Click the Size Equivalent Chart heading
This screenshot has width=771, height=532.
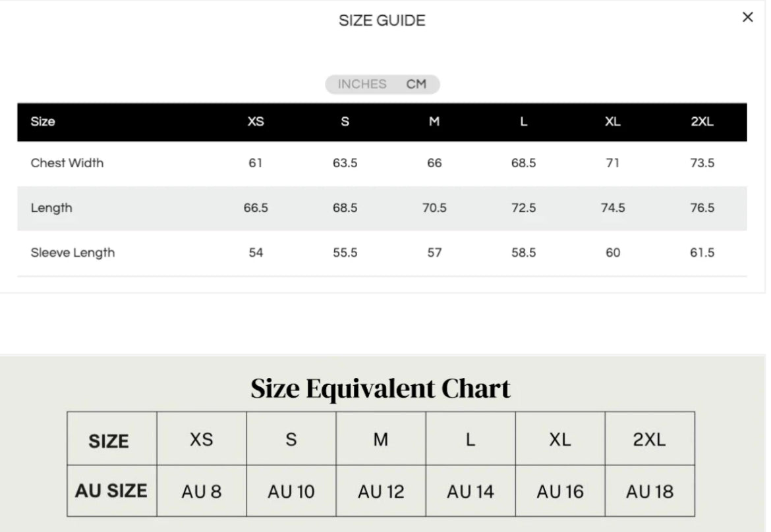381,388
